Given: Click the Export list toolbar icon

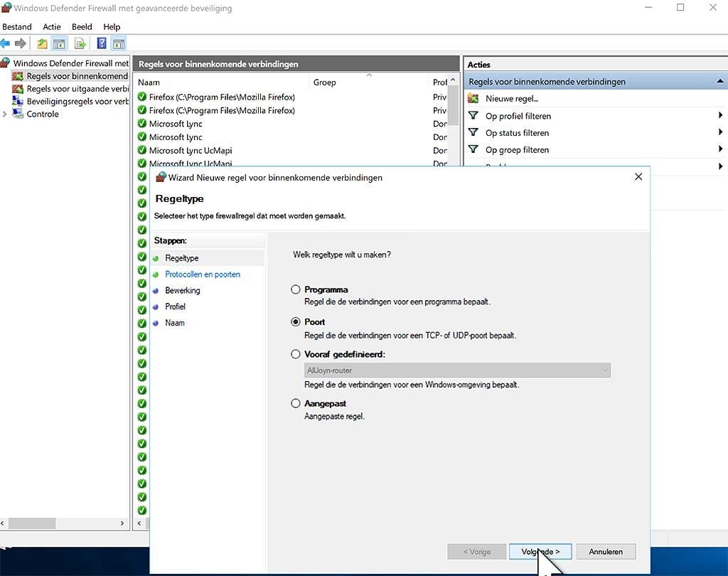Looking at the screenshot, I should click(x=80, y=43).
